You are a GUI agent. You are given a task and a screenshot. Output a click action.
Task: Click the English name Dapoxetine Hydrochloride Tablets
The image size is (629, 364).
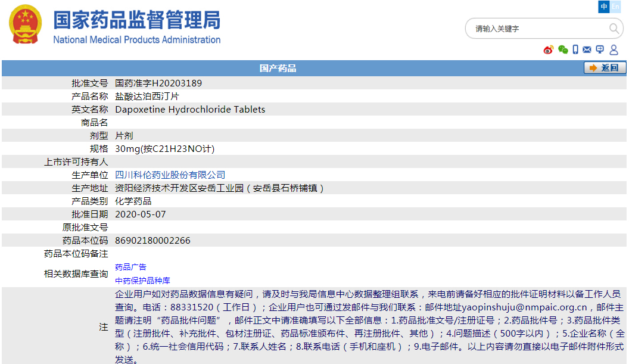coord(190,110)
